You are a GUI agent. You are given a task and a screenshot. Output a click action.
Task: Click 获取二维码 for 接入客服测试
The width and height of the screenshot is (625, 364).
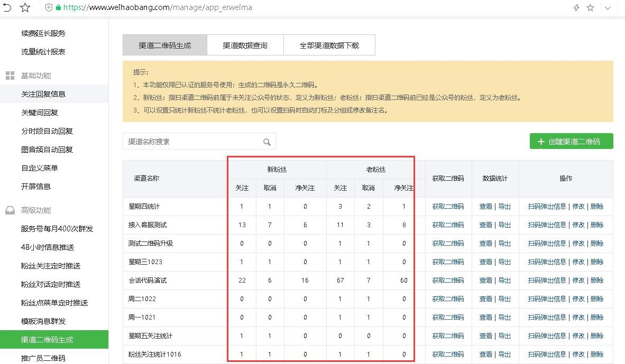tap(448, 225)
